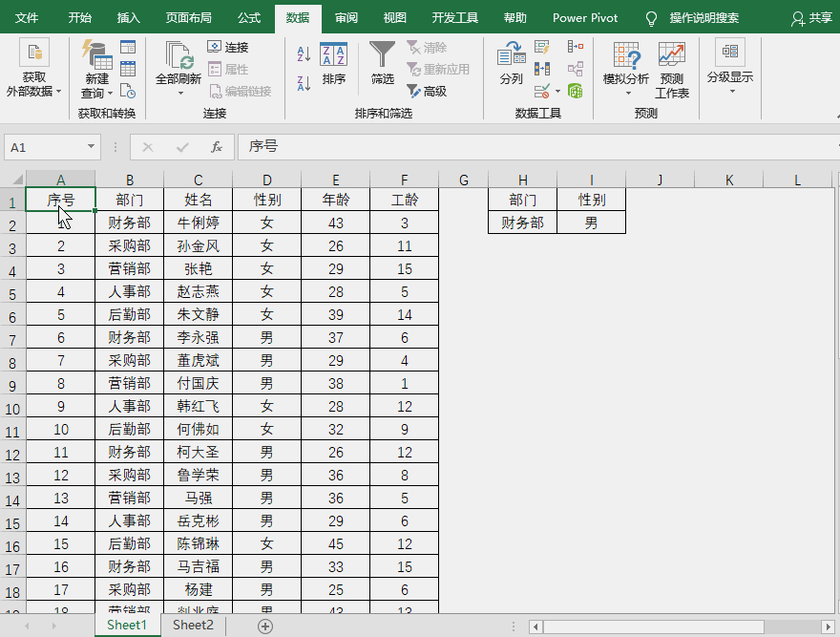The image size is (840, 637).
Task: Open the Name Box dropdown
Action: (x=90, y=147)
